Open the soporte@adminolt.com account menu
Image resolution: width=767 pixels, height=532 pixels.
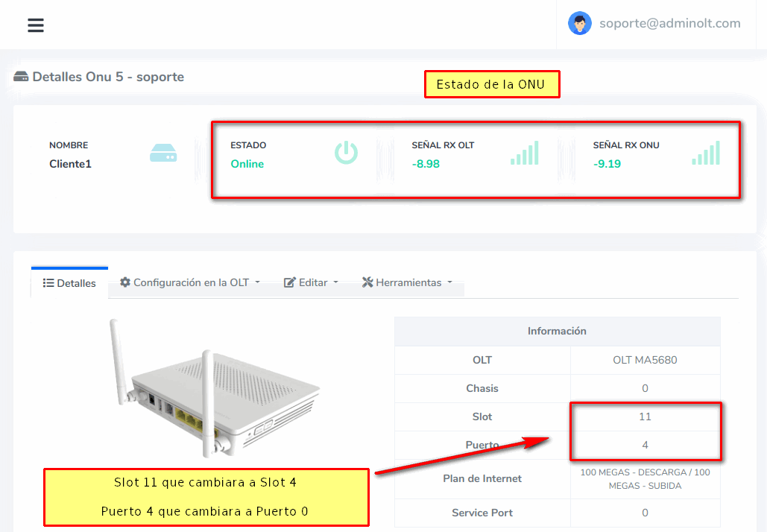[669, 23]
